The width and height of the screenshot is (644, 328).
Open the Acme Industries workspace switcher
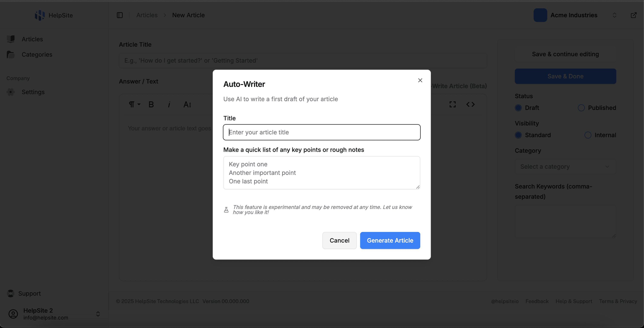[x=615, y=15]
